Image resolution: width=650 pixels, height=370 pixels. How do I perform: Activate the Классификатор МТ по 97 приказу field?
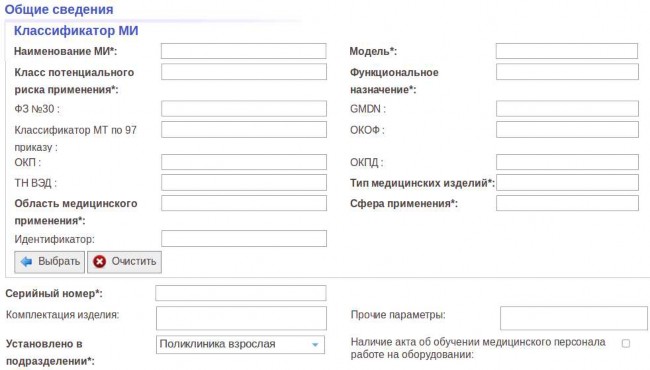coord(244,130)
